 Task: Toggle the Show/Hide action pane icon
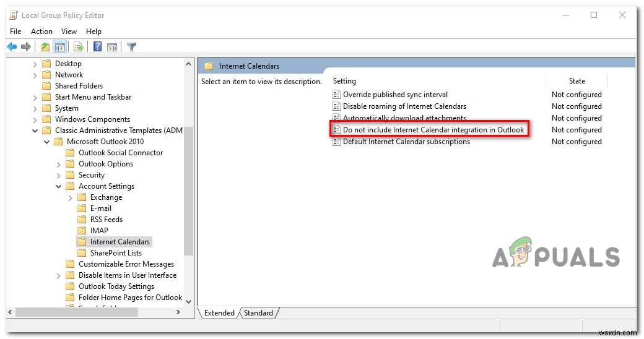111,47
